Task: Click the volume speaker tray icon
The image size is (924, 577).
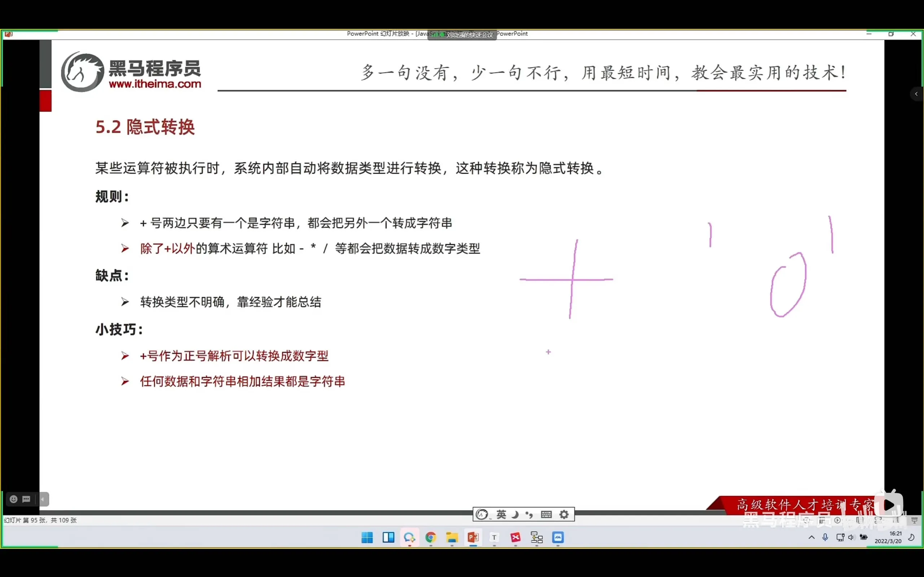Action: click(x=851, y=537)
